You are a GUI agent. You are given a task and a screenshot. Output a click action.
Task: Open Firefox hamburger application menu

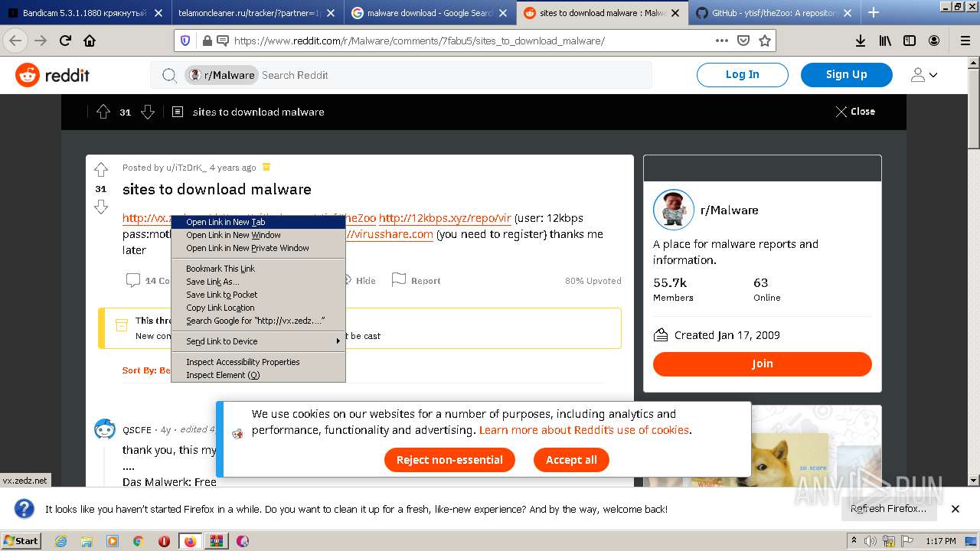click(x=965, y=41)
